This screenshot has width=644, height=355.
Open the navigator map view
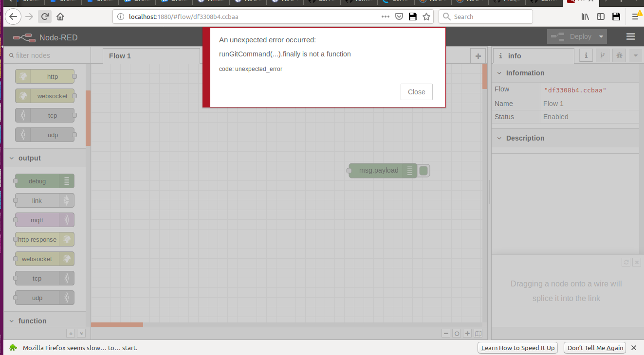click(478, 333)
